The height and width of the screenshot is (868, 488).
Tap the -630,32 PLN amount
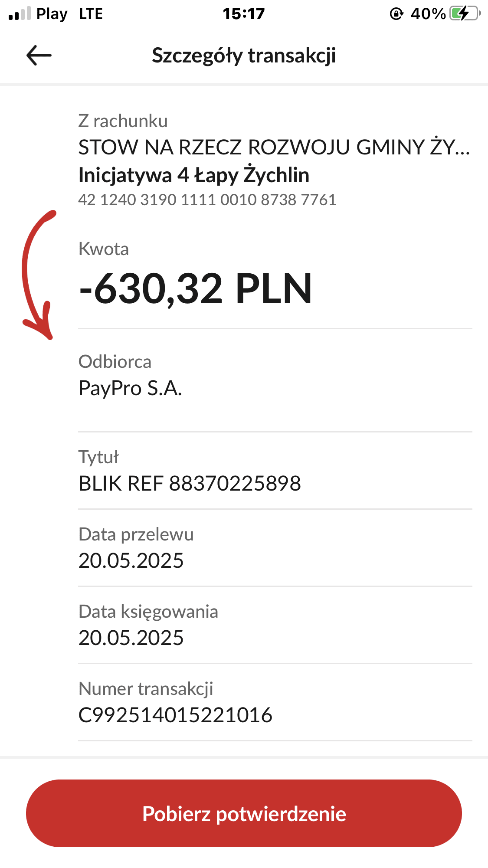click(x=196, y=288)
